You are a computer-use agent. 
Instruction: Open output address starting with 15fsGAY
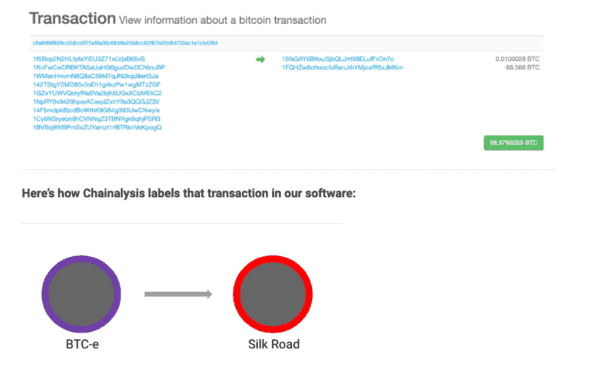[338, 59]
